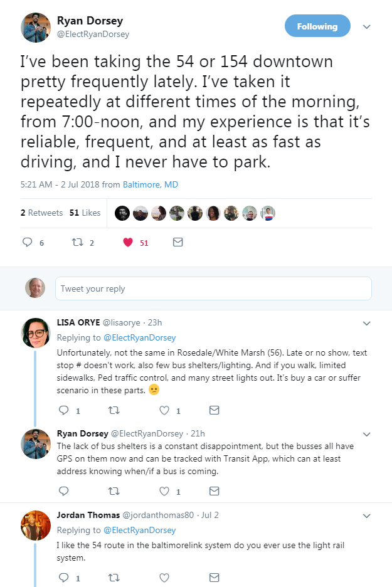Expand options menu on Lisa Orye's reply
Screen dimensions: 392x587
click(367, 324)
